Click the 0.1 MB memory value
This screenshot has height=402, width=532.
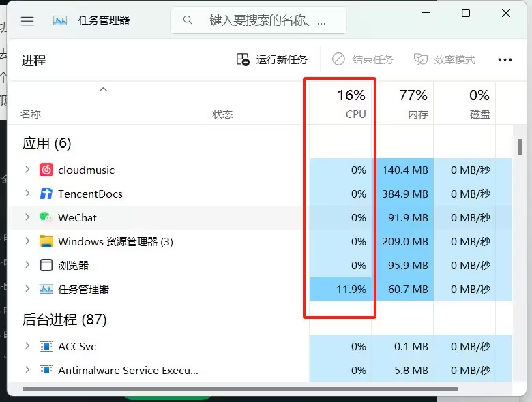(x=411, y=346)
